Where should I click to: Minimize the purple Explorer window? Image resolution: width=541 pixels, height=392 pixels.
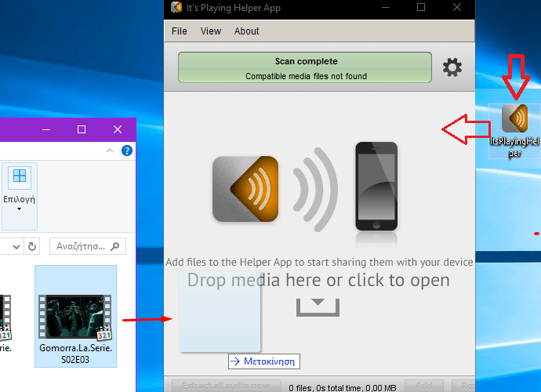(x=46, y=129)
